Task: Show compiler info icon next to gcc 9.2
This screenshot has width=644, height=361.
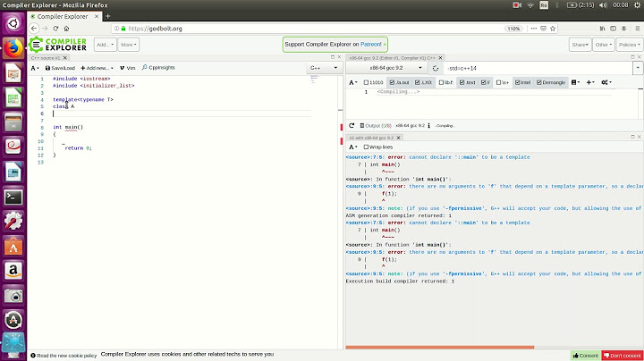Action: point(428,125)
